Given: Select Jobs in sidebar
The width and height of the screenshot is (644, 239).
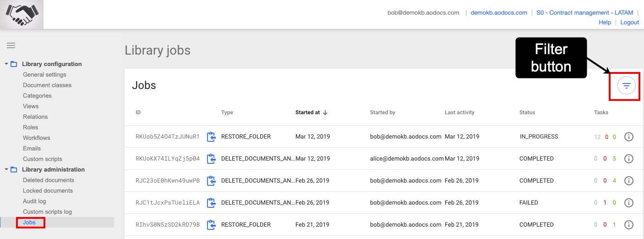Looking at the screenshot, I should pos(29,222).
